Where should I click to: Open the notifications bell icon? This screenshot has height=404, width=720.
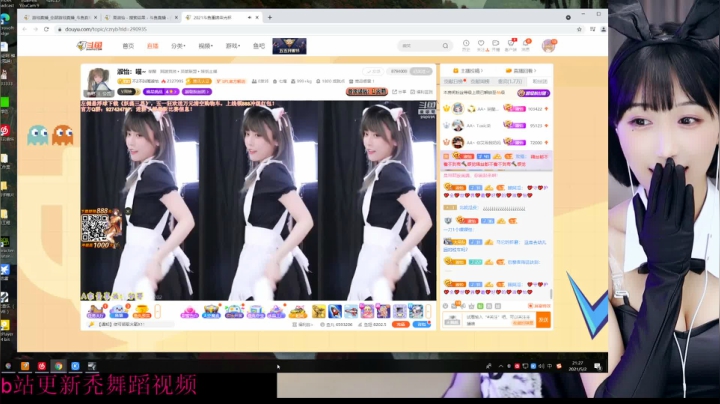(526, 45)
